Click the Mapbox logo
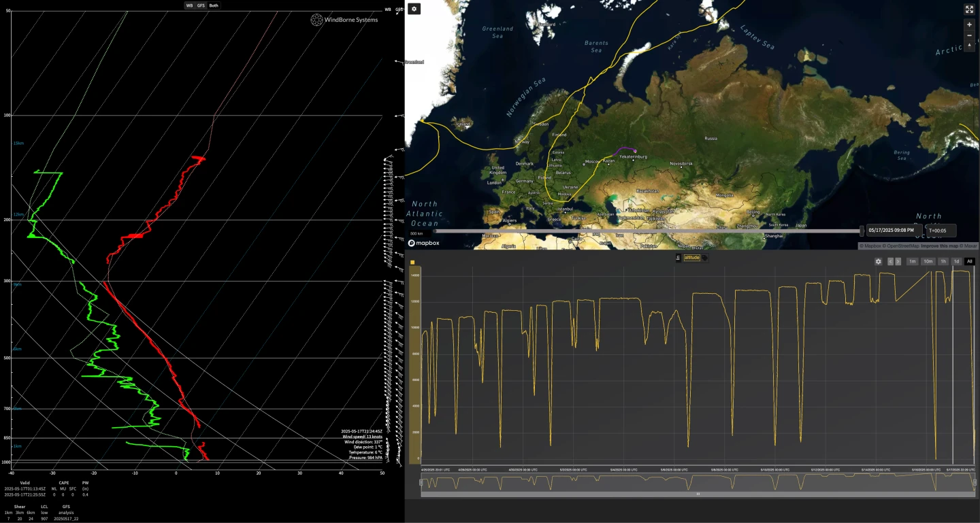This screenshot has width=980, height=523. point(425,243)
